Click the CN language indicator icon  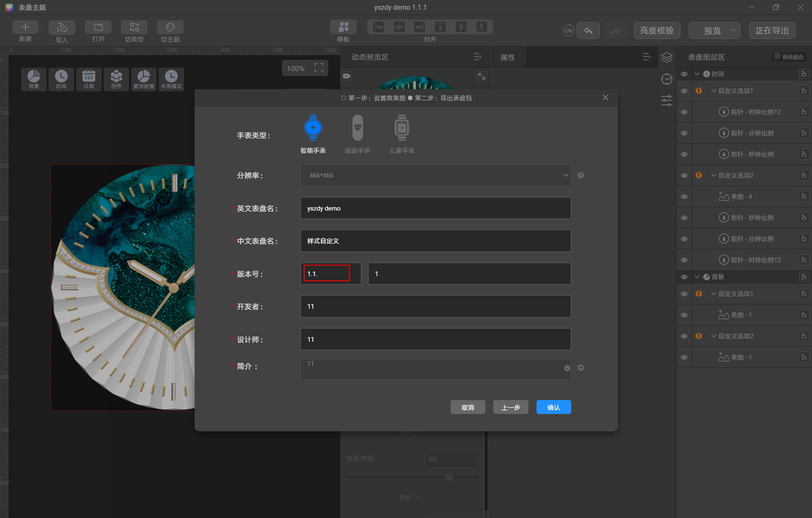tap(568, 30)
